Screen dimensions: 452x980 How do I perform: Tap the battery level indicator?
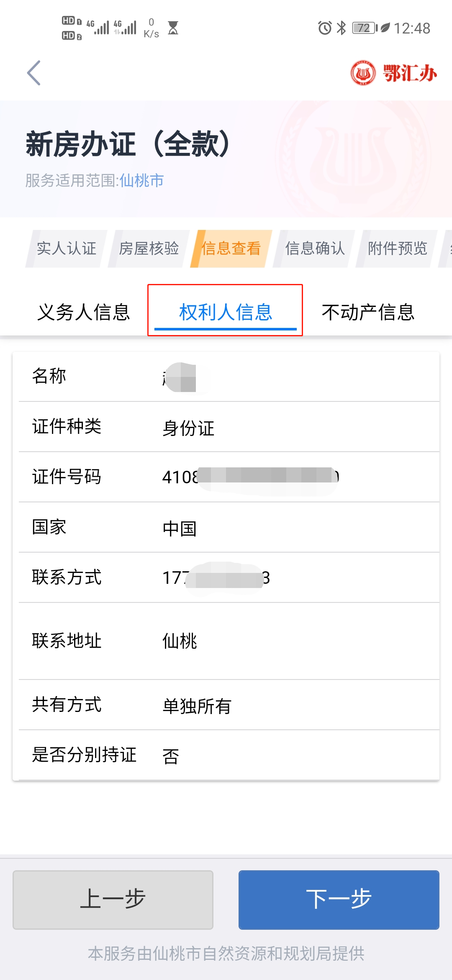(x=365, y=28)
